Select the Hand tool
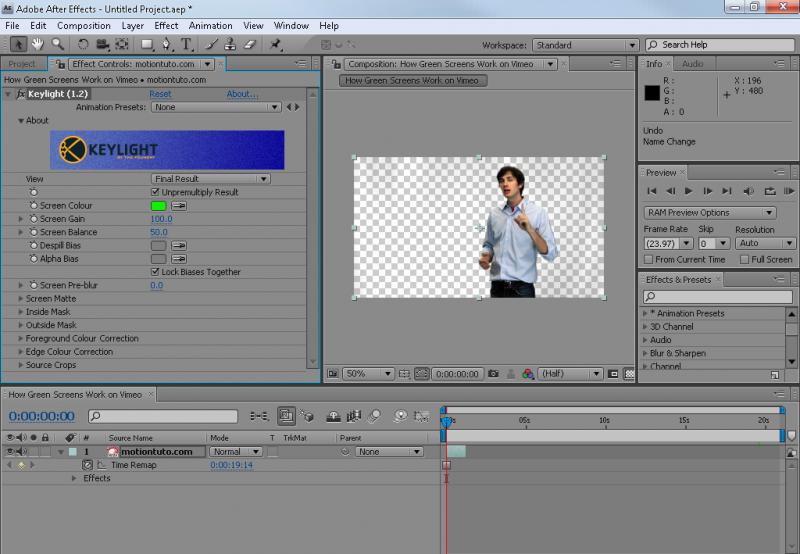This screenshot has height=554, width=800. tap(37, 44)
